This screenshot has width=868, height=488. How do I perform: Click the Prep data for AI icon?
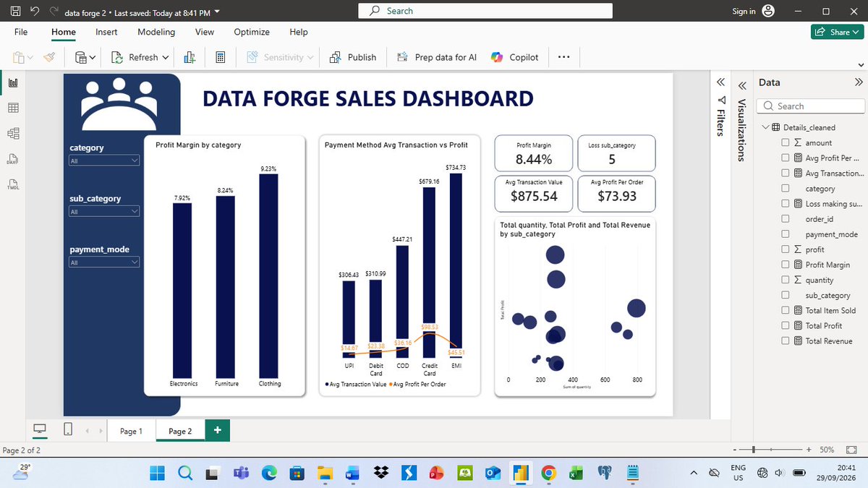pyautogui.click(x=402, y=57)
